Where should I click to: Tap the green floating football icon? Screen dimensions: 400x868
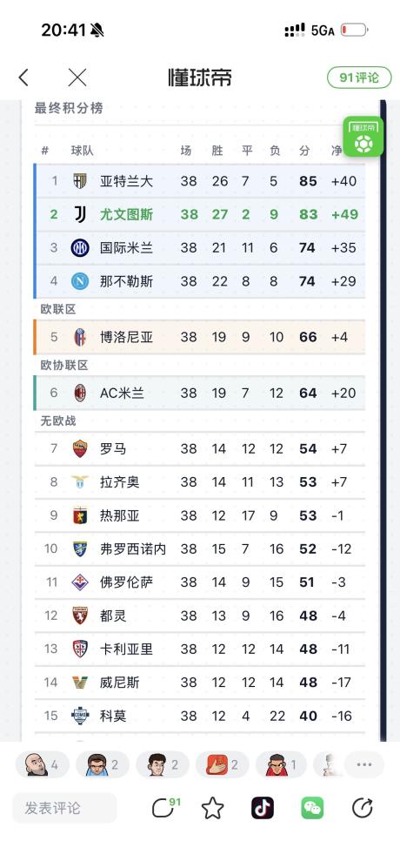[x=363, y=137]
